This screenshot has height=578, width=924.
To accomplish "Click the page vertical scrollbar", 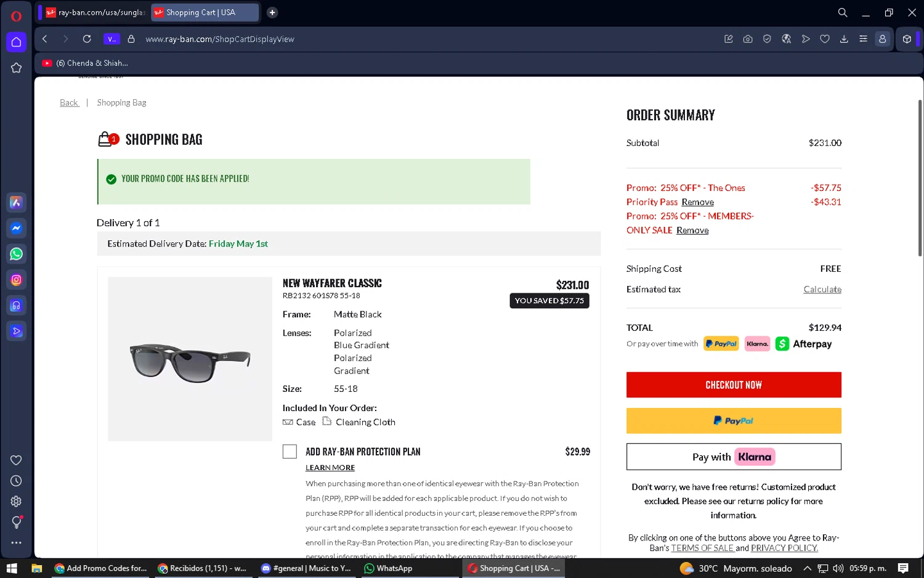I will pos(920,178).
